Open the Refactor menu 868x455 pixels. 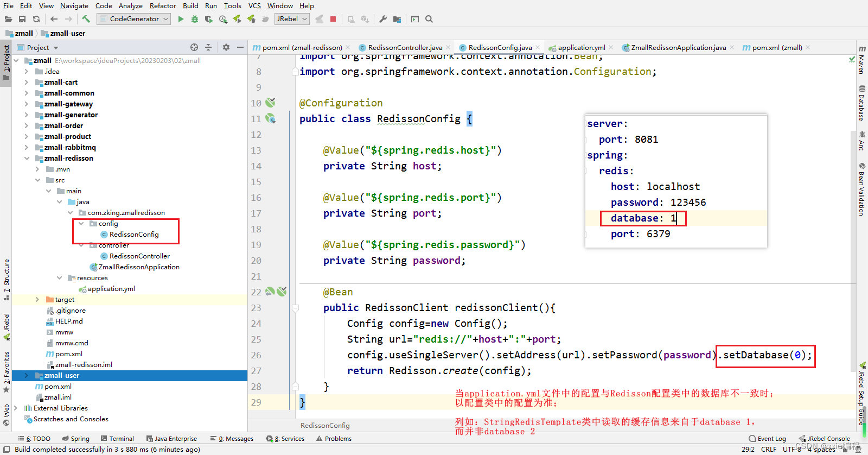[163, 5]
